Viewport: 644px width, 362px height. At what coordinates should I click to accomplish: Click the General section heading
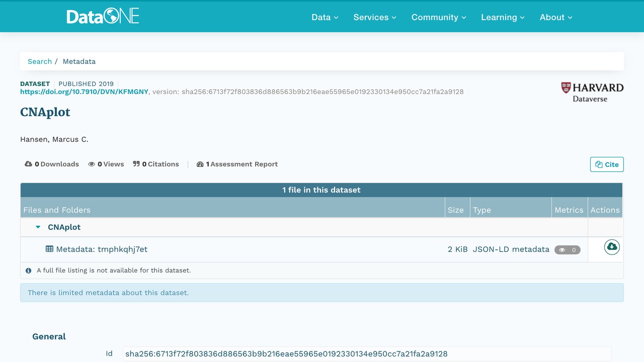point(49,336)
